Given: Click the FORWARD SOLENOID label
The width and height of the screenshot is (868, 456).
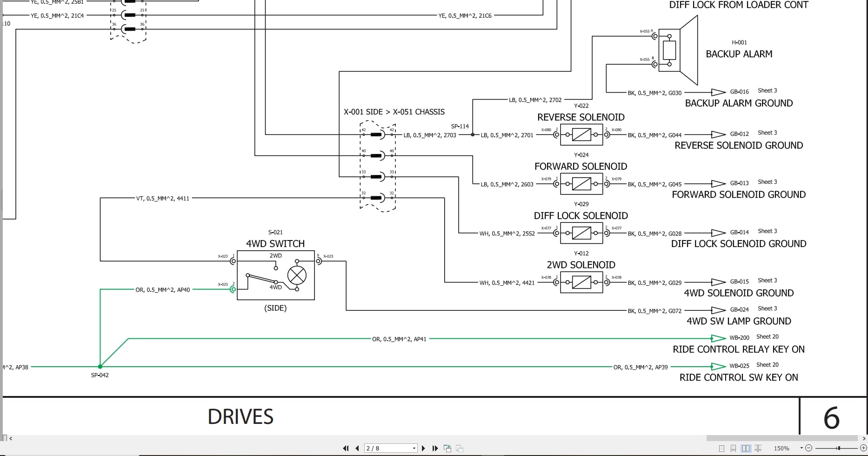Looking at the screenshot, I should 581,167.
